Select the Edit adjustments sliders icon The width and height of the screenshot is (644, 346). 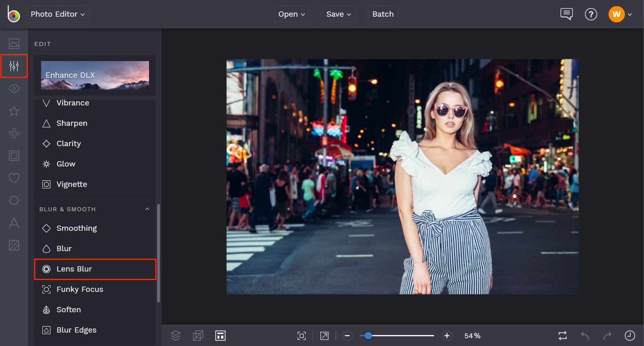click(x=14, y=66)
